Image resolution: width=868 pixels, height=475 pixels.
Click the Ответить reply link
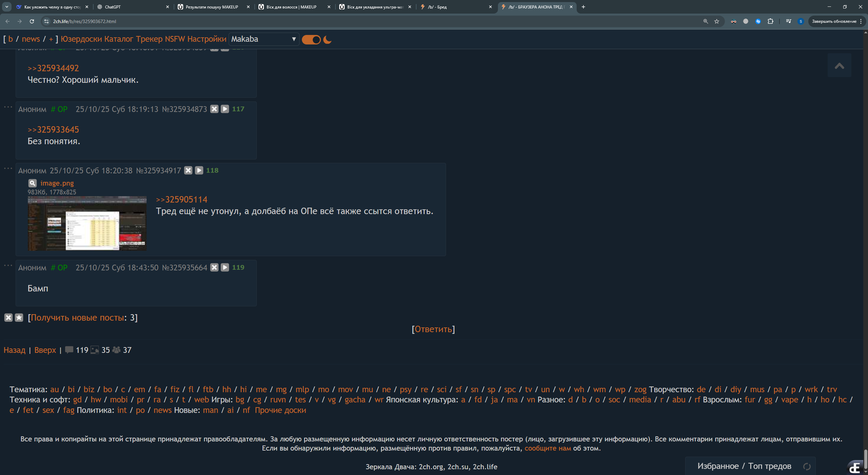433,329
